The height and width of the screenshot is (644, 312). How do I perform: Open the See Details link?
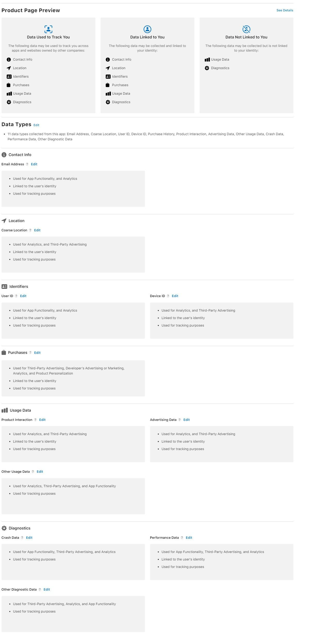[x=285, y=10]
